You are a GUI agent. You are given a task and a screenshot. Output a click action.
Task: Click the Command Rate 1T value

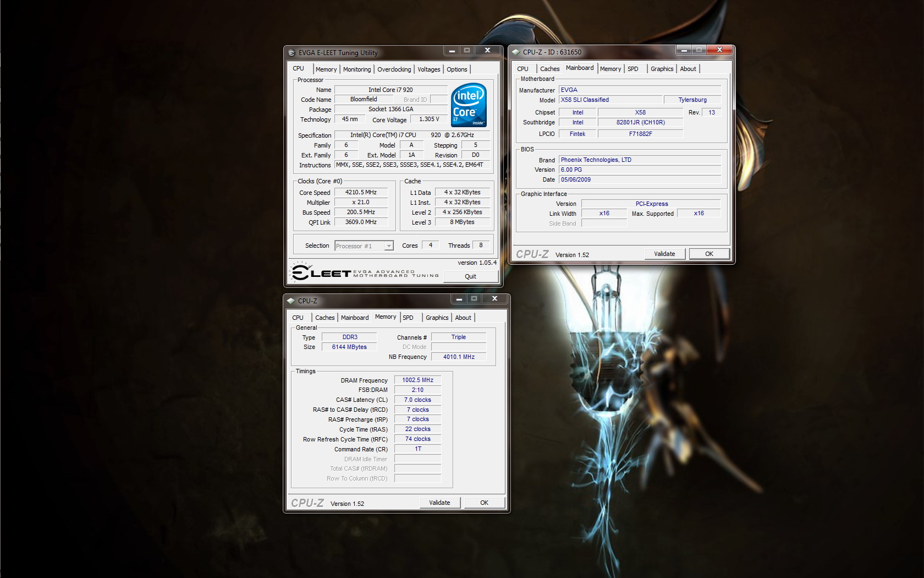[417, 449]
